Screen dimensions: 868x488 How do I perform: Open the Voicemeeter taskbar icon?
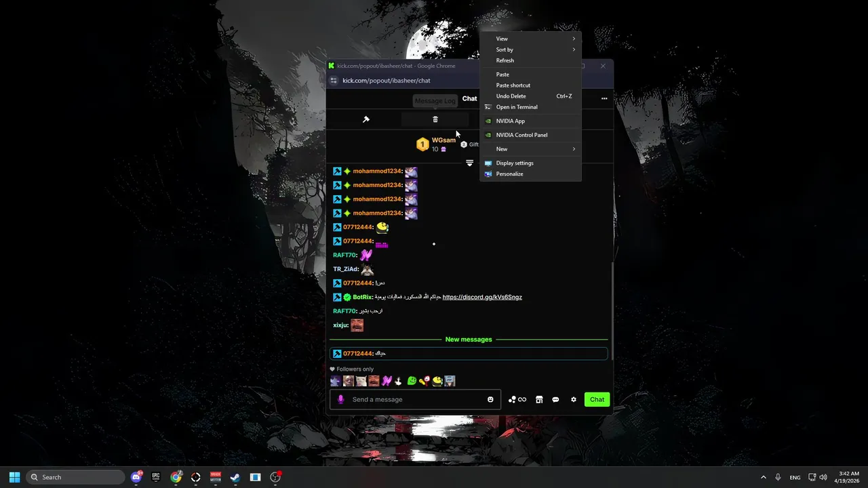(216, 477)
